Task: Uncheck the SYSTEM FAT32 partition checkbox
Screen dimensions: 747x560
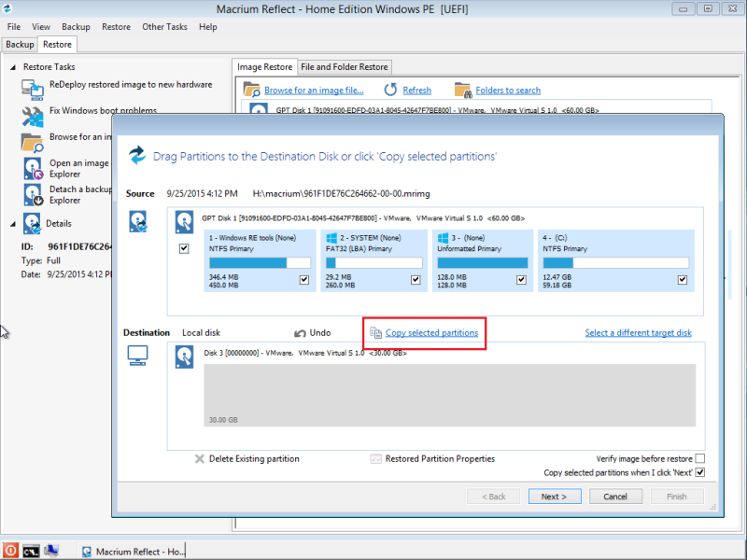Action: pos(416,280)
